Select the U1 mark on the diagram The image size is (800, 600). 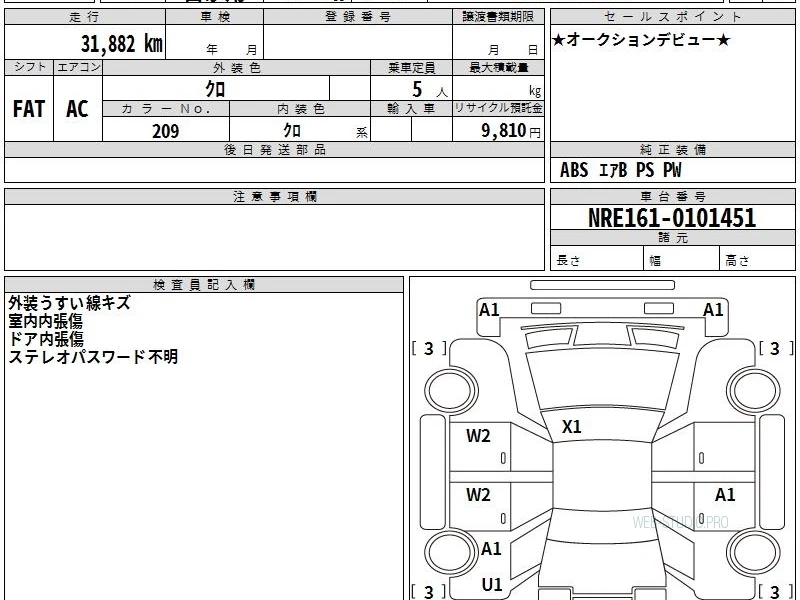[x=492, y=585]
